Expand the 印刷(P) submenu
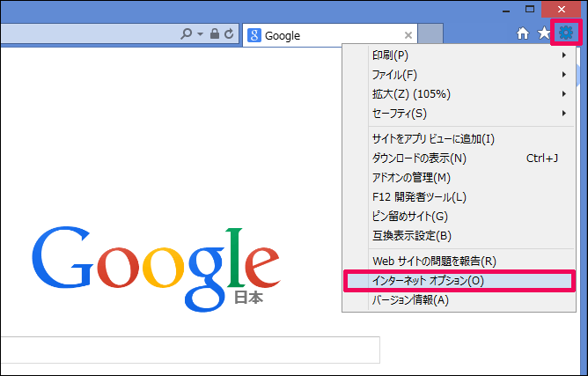The width and height of the screenshot is (588, 376). click(459, 55)
